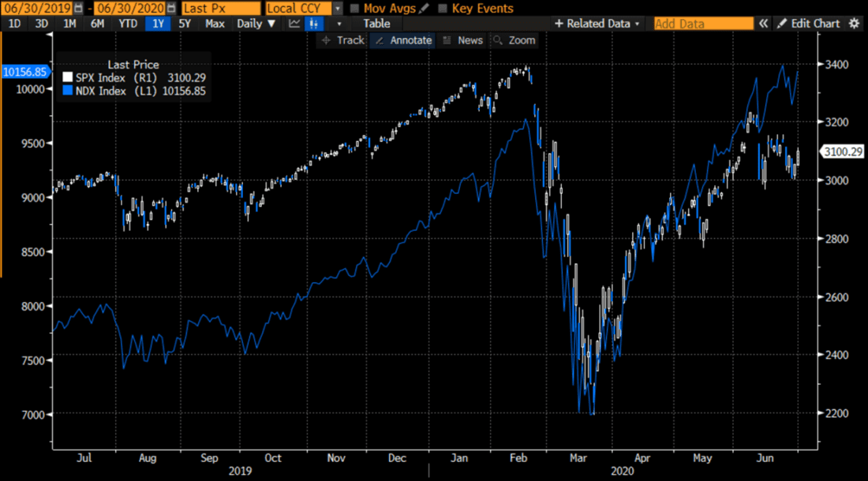Click the Last Price legend title
Image resolution: width=868 pixels, height=481 pixels.
[x=133, y=65]
